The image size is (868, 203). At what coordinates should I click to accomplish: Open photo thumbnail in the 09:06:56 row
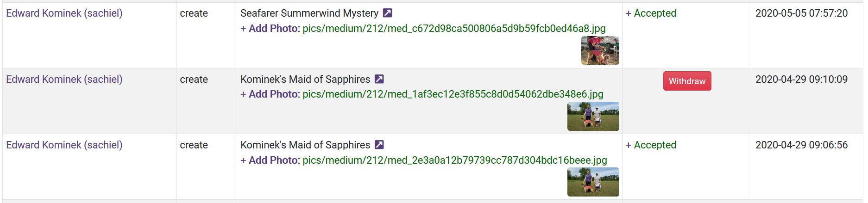click(593, 182)
